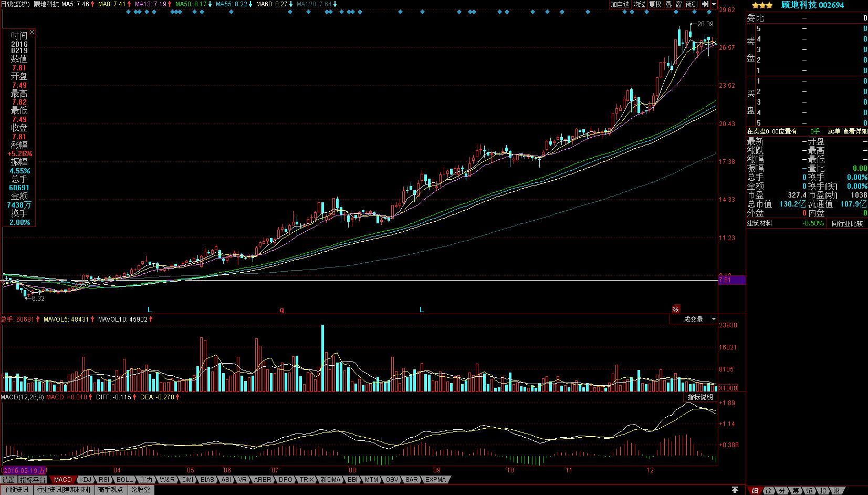Expand the 成交量 indicator dropdown

(x=713, y=319)
